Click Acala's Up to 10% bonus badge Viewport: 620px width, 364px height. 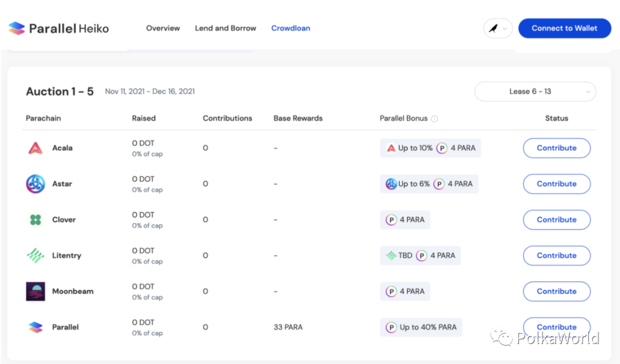410,148
